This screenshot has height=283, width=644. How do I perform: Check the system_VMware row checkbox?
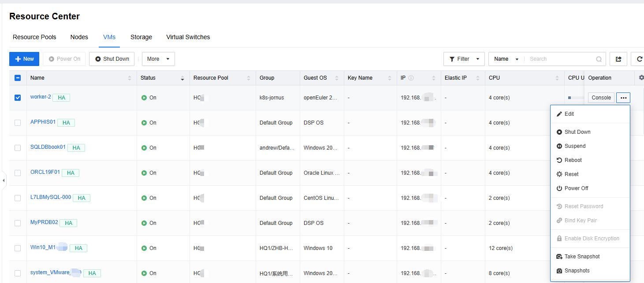(x=18, y=273)
